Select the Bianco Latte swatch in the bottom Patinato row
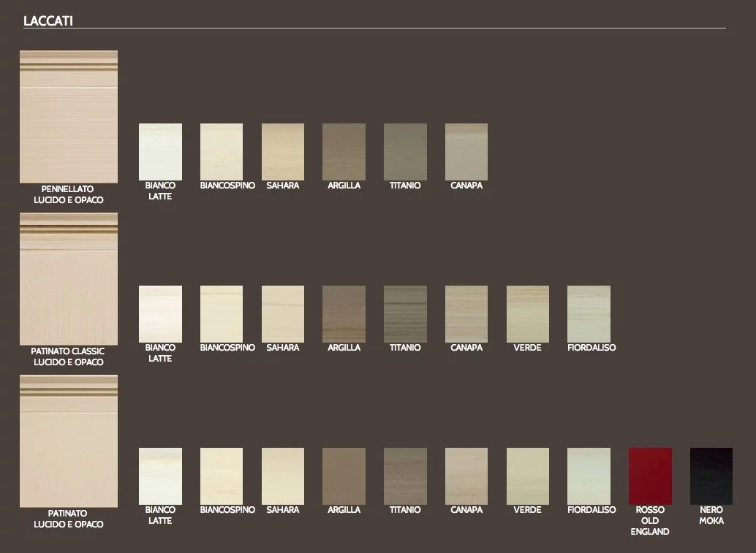 click(x=161, y=476)
